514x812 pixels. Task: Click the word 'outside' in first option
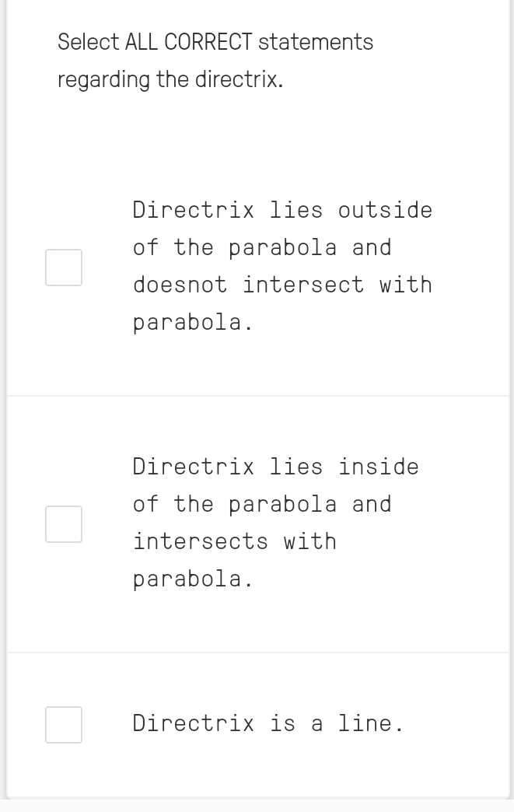(x=385, y=210)
